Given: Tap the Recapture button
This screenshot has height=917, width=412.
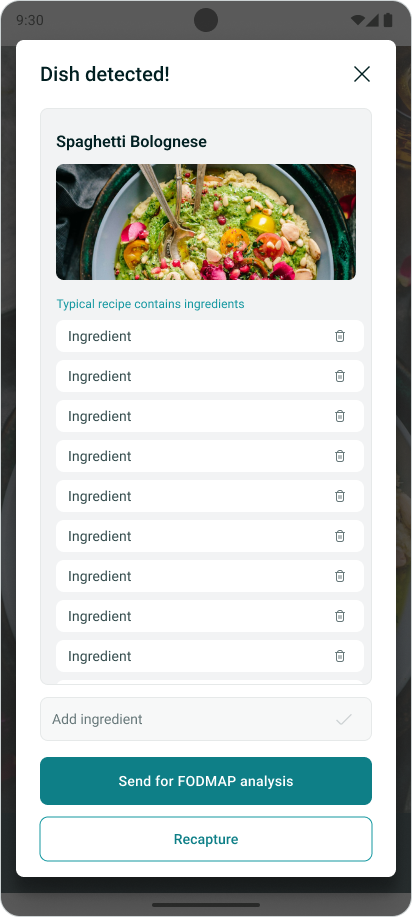Looking at the screenshot, I should coord(206,839).
